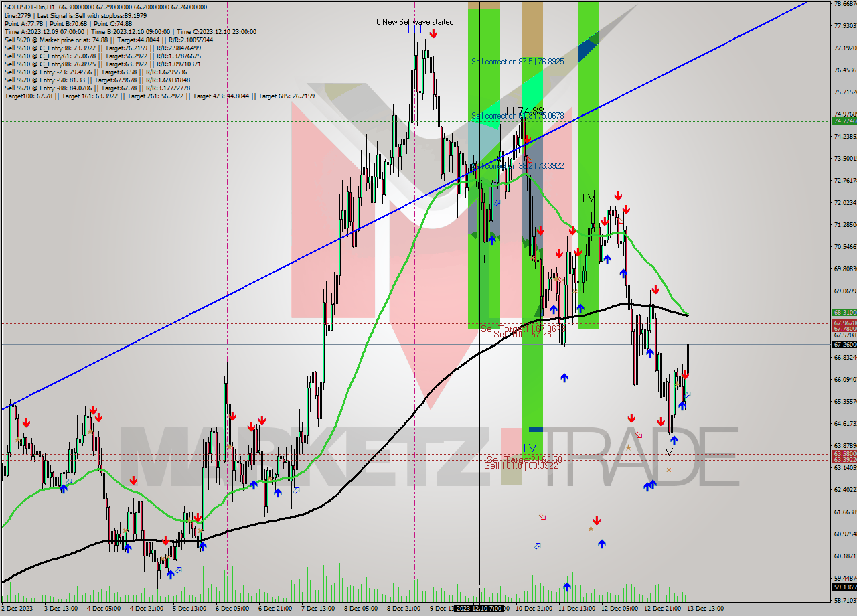Click the '4 Dec 05:00' date label
Viewport: 857px width, 616px height.
pos(103,609)
